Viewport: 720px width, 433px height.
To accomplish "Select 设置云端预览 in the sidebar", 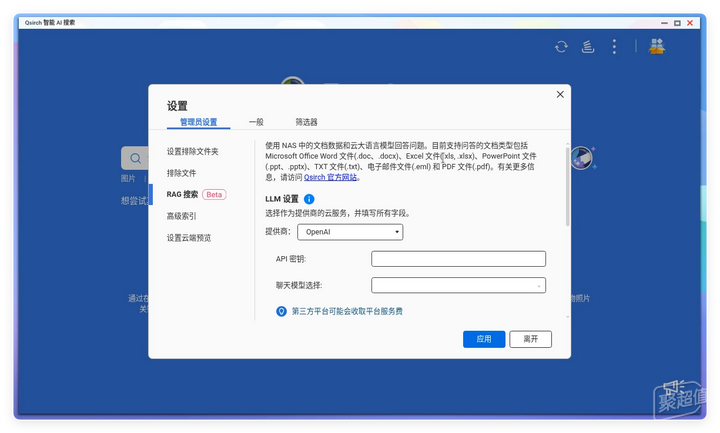I will click(188, 238).
